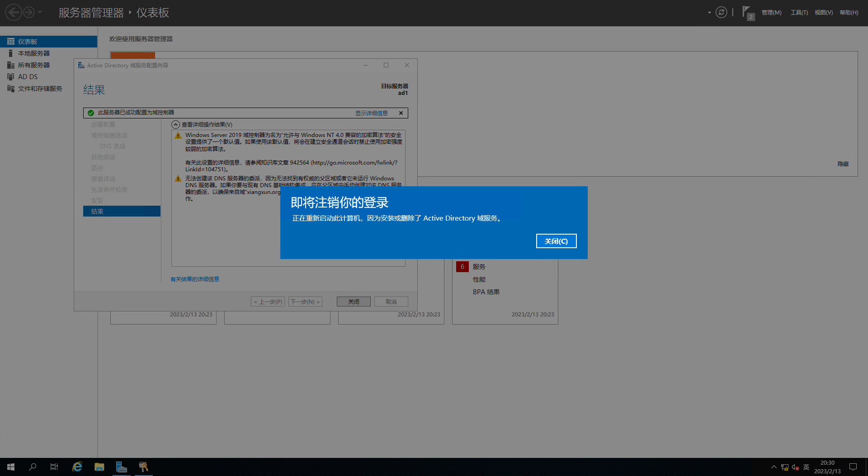This screenshot has width=868, height=476.
Task: Maximize the AD DS configuration wizard window
Action: pyautogui.click(x=386, y=65)
